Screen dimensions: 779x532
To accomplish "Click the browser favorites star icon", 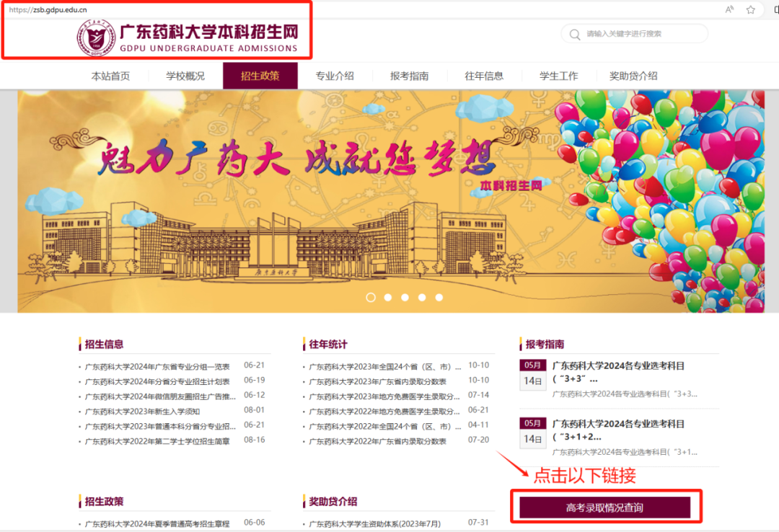I will (751, 9).
